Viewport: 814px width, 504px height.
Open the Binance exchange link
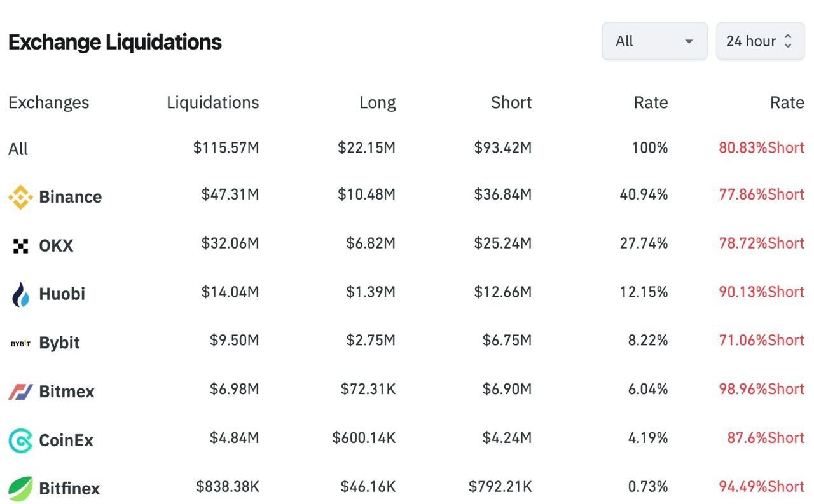pyautogui.click(x=70, y=197)
